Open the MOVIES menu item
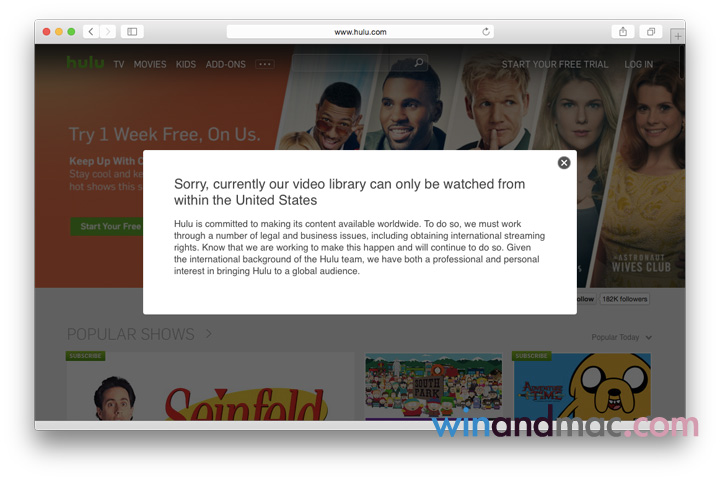The height and width of the screenshot is (480, 720). coord(150,64)
